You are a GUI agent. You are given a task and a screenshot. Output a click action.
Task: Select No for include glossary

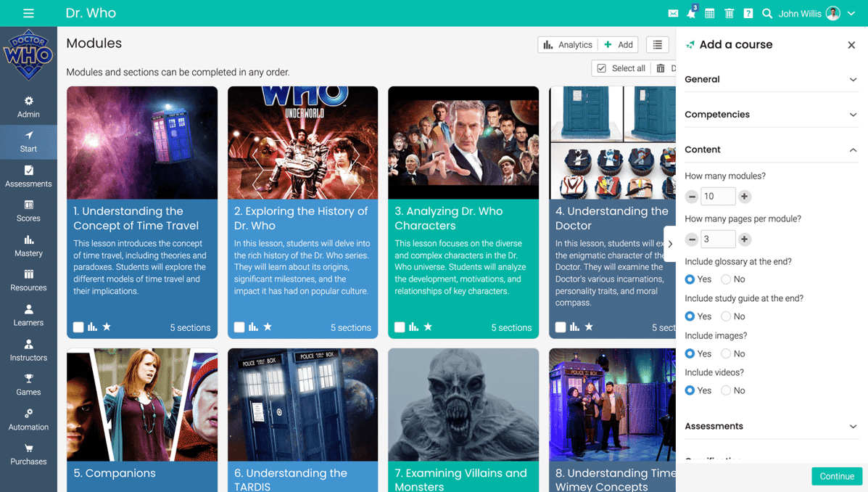point(726,279)
